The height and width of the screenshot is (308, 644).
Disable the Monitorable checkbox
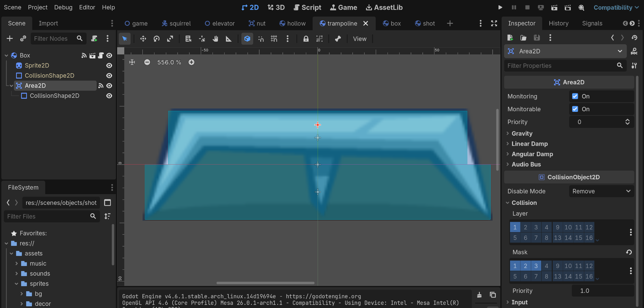pos(575,109)
